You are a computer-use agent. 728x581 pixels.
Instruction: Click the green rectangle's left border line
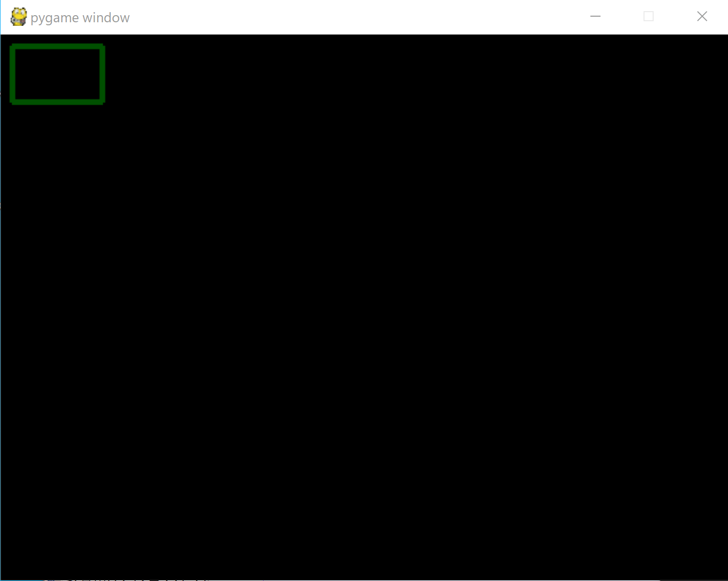point(13,74)
